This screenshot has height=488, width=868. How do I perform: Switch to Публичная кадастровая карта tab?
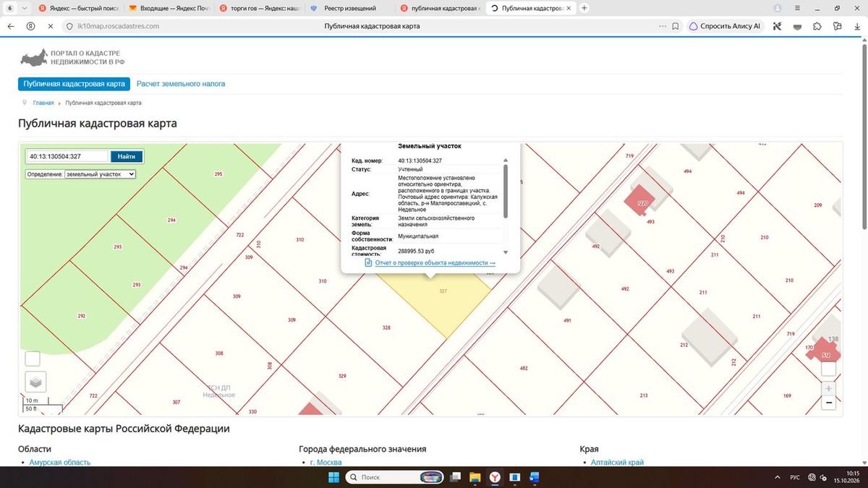tap(74, 84)
